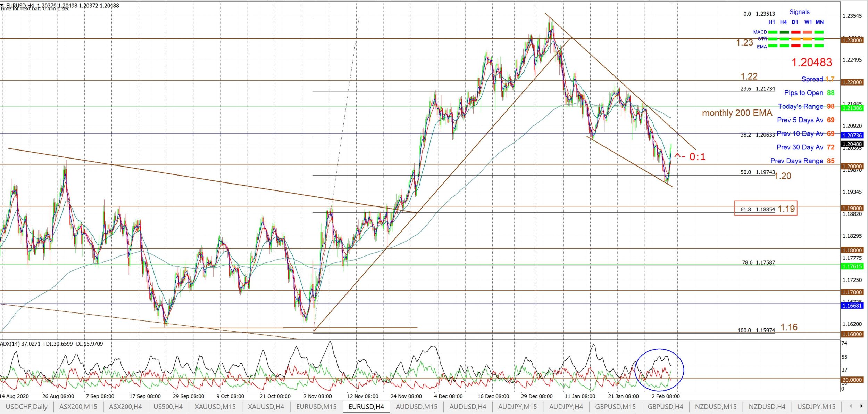Click the Today's Range 98 readout

click(806, 106)
